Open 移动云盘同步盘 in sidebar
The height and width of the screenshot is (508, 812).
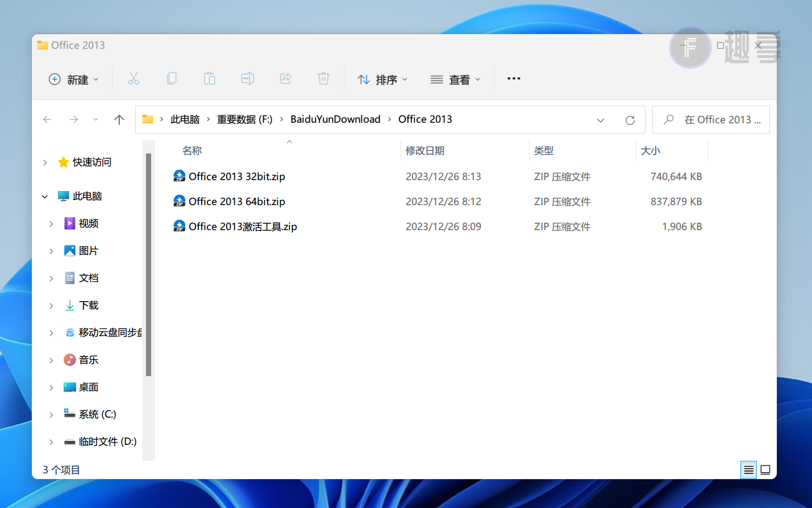click(103, 333)
